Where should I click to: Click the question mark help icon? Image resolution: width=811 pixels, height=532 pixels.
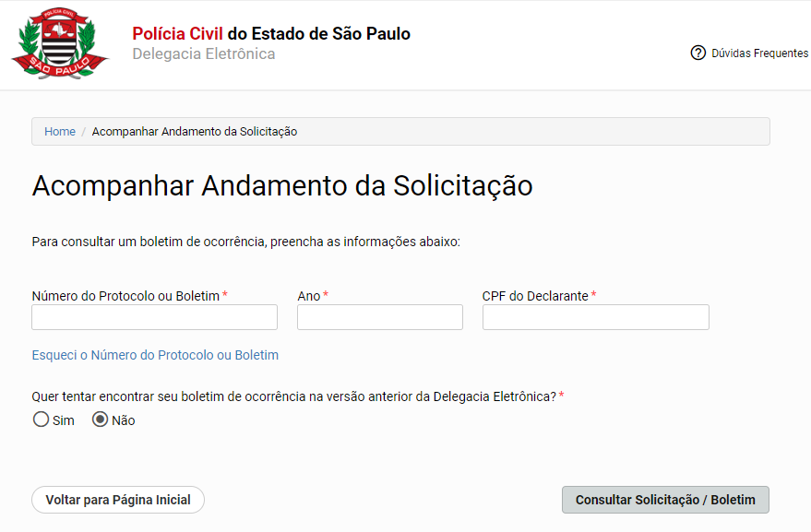click(696, 53)
